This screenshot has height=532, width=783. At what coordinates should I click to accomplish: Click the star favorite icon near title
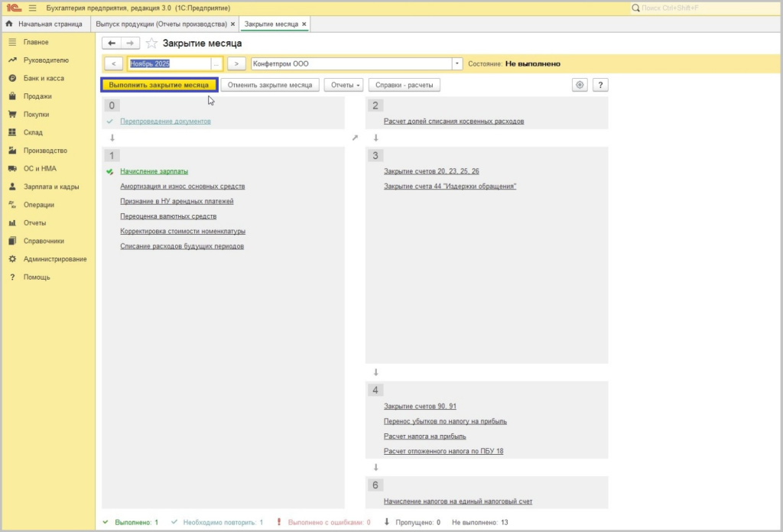tap(151, 44)
